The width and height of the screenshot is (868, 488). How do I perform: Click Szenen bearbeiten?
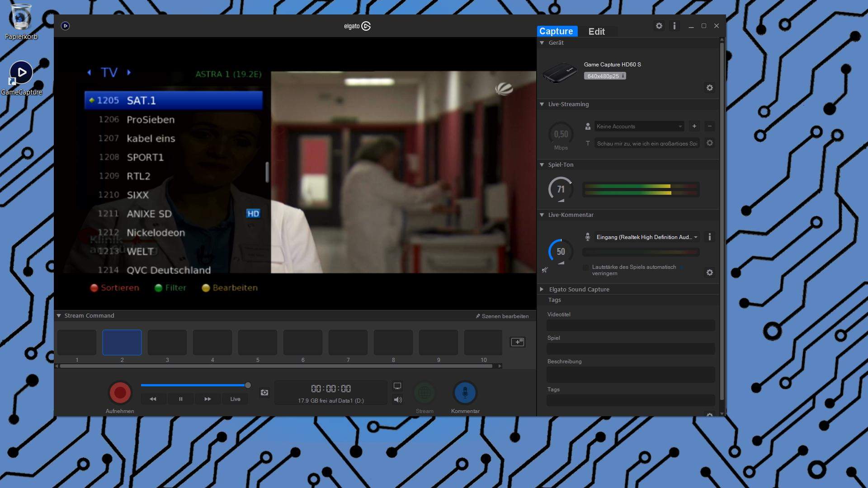coord(502,316)
